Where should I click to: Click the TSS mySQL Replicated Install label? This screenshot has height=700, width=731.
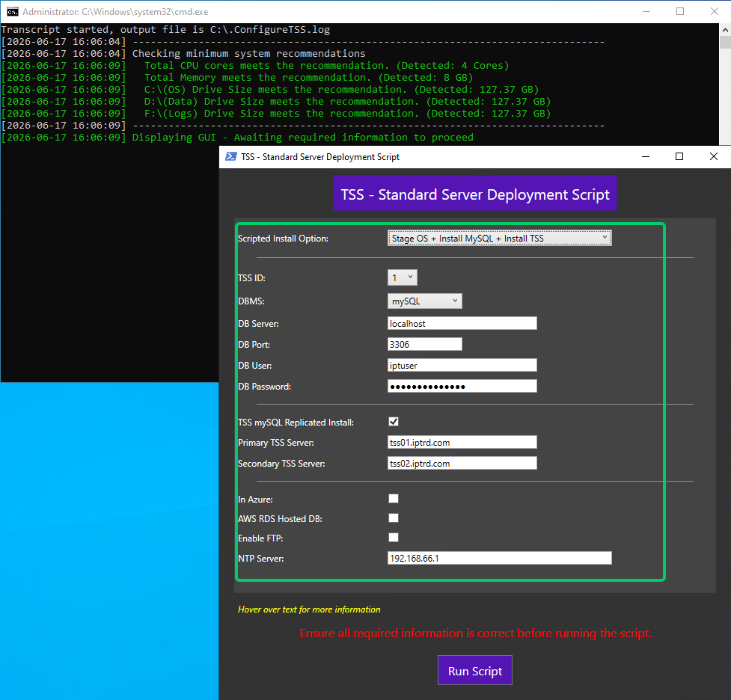[296, 423]
